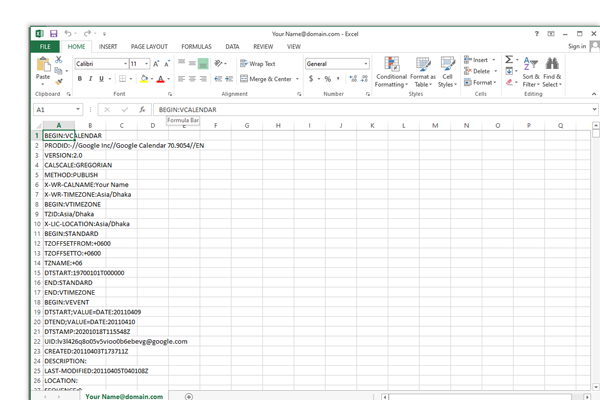Viewport: 600px width, 400px height.
Task: Increase font size with the large A
Action: [x=156, y=64]
